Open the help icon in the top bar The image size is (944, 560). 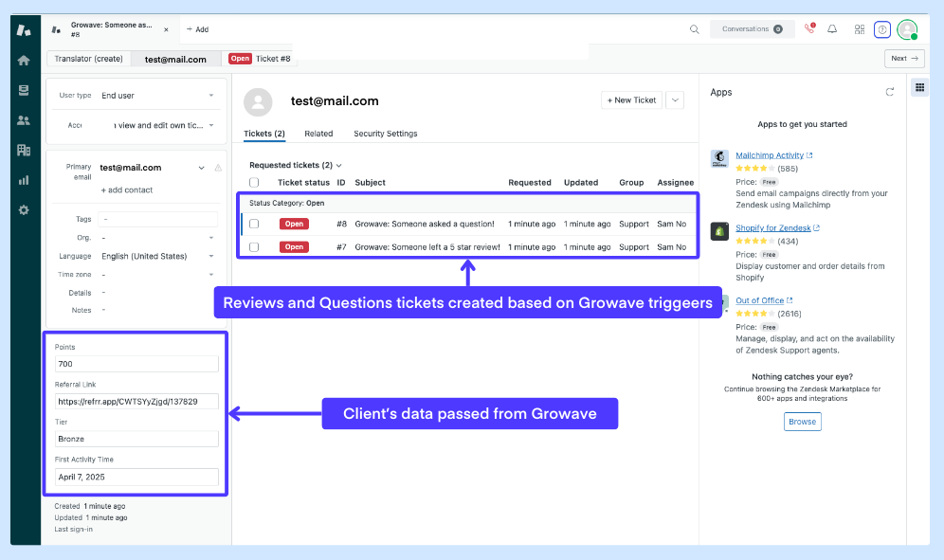click(x=882, y=29)
